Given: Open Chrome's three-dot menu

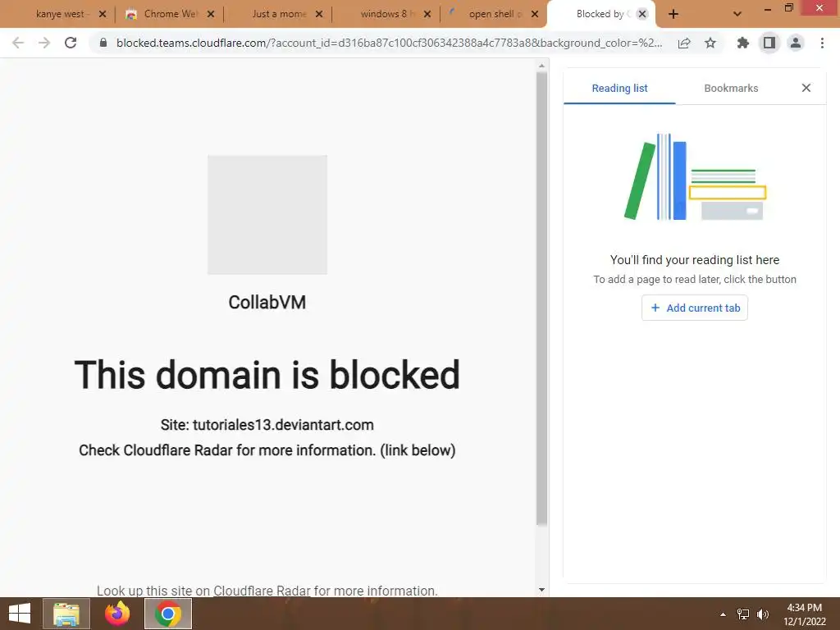Looking at the screenshot, I should pyautogui.click(x=822, y=43).
